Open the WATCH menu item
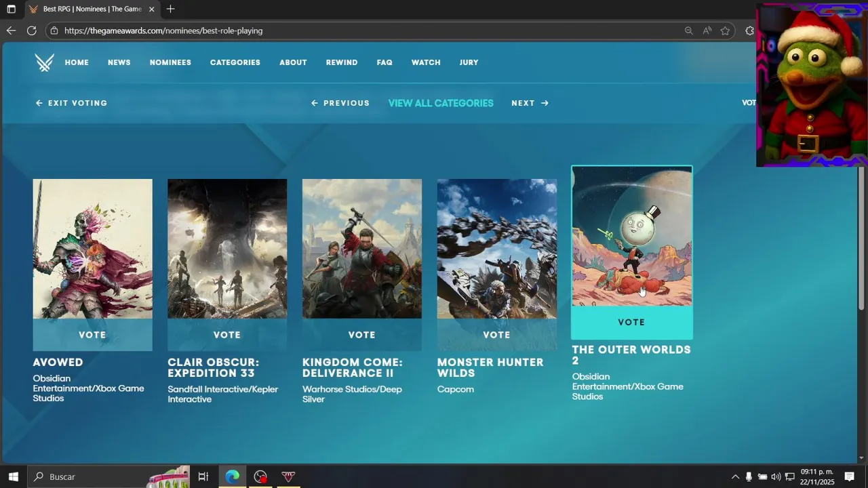Screen dimensions: 868x488 click(426, 62)
